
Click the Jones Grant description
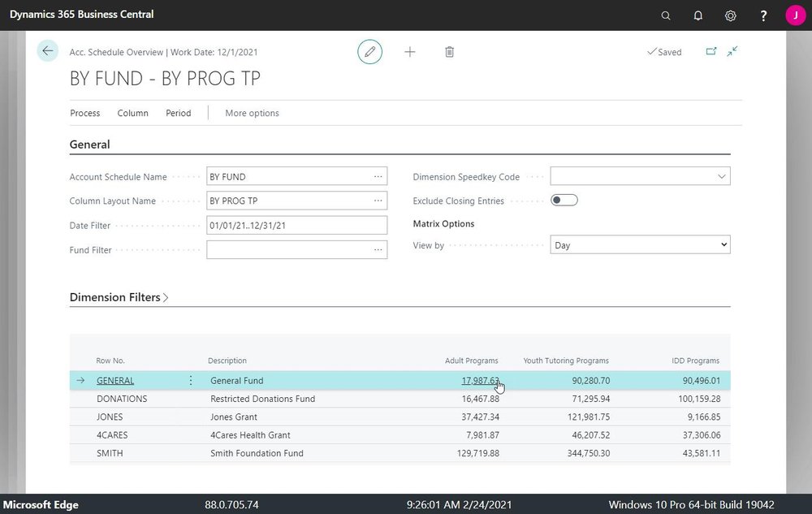234,417
